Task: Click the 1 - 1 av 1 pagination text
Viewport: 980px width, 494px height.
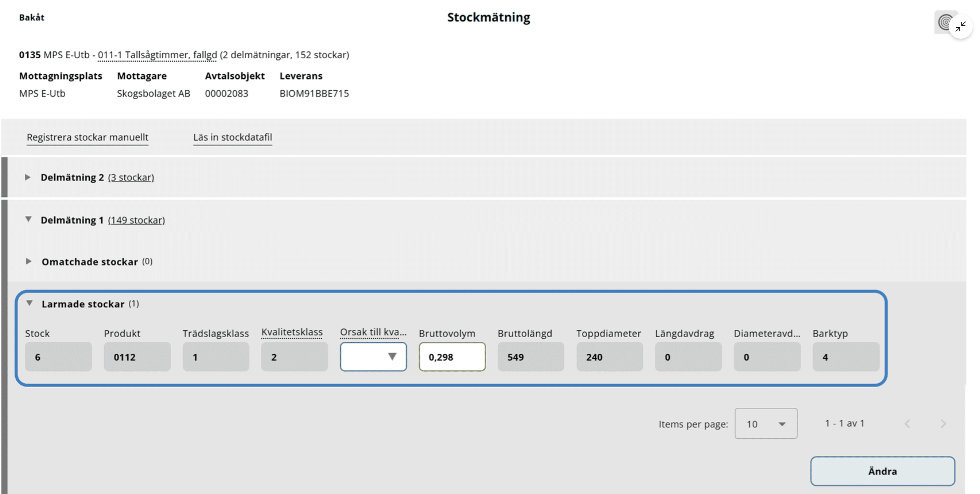Action: [x=845, y=423]
